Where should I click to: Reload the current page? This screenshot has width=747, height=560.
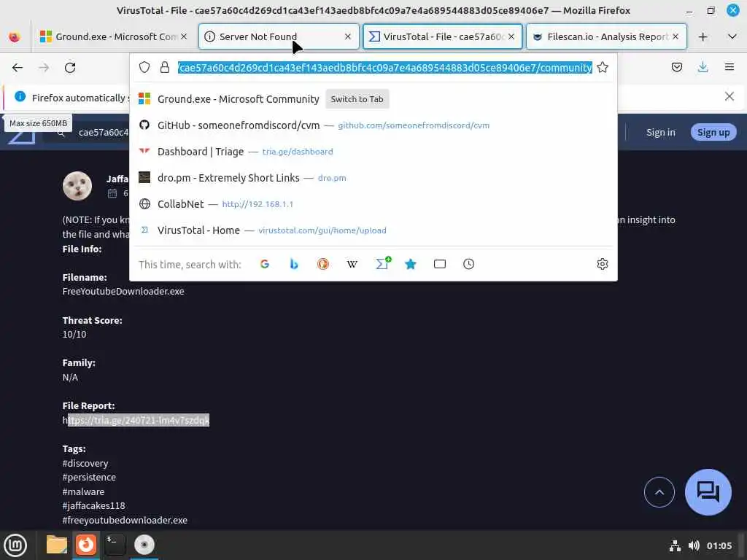[x=70, y=68]
